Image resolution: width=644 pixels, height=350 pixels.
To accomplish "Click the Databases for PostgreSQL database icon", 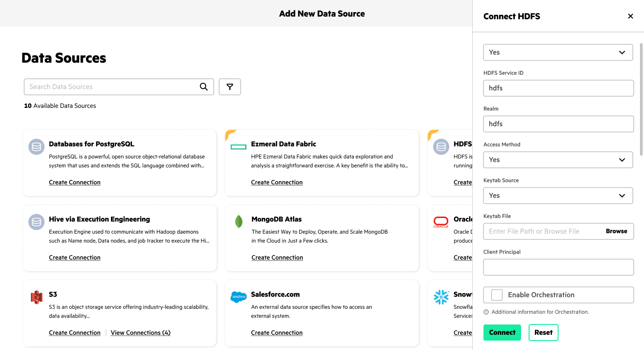I will [x=36, y=147].
